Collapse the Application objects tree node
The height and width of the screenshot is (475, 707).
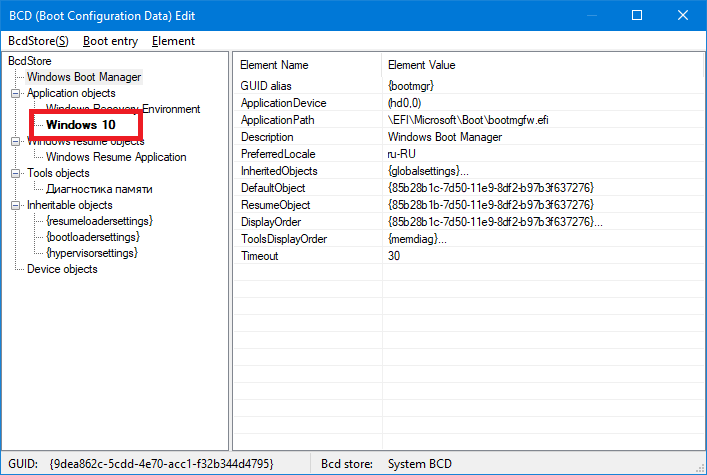16,93
